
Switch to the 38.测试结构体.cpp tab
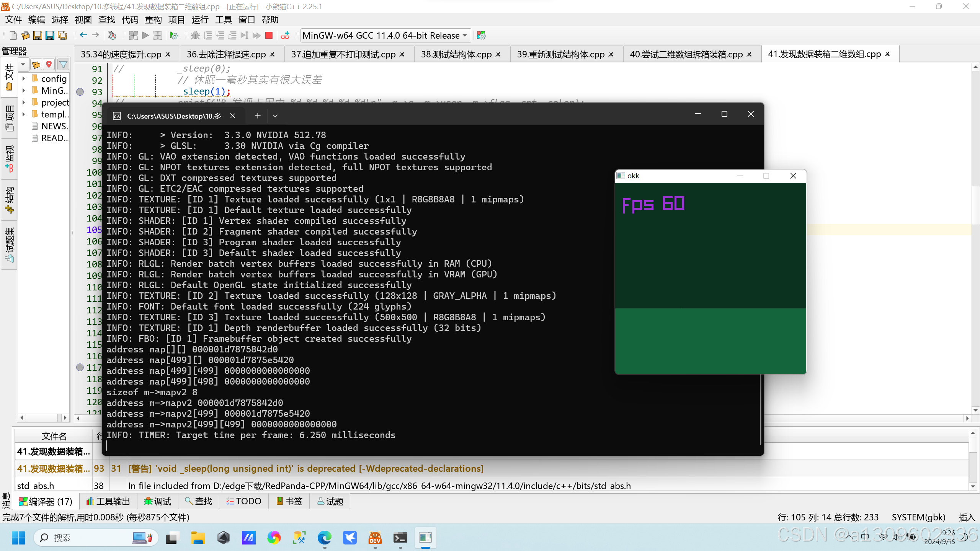pyautogui.click(x=456, y=54)
